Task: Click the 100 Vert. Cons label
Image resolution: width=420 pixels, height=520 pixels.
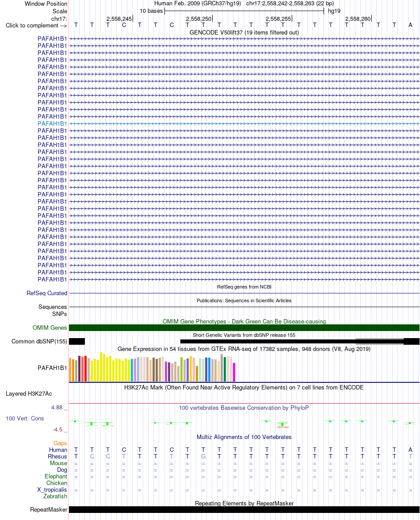Action: 25,419
